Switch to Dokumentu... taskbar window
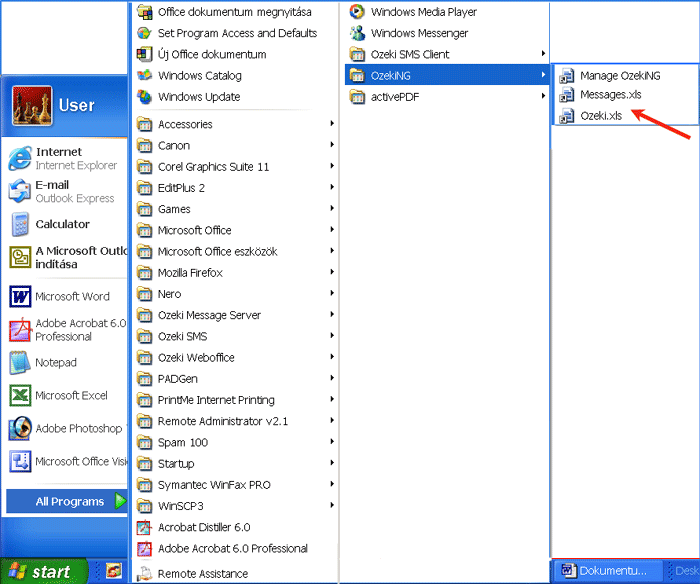Image resolution: width=700 pixels, height=584 pixels. 608,571
